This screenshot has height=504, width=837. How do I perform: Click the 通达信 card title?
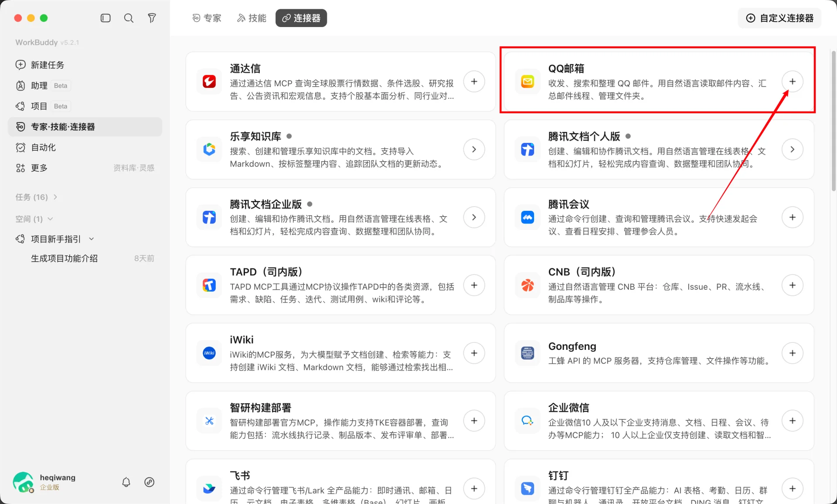(245, 68)
